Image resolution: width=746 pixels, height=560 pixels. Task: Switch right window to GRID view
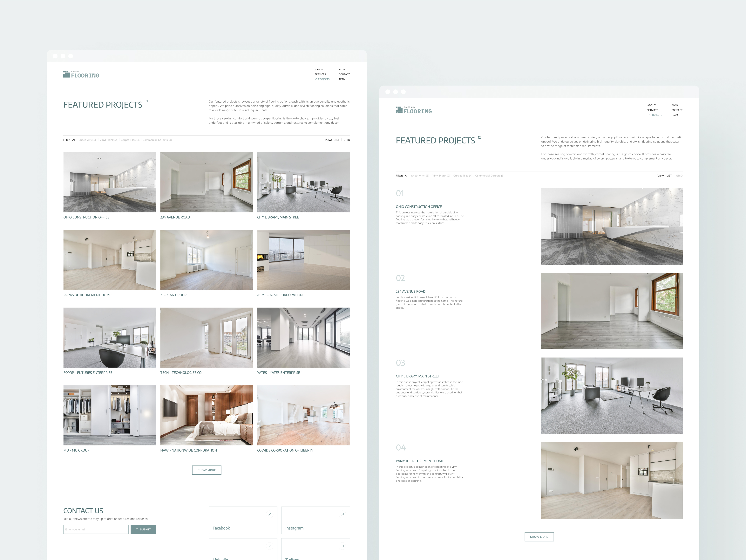pos(679,175)
